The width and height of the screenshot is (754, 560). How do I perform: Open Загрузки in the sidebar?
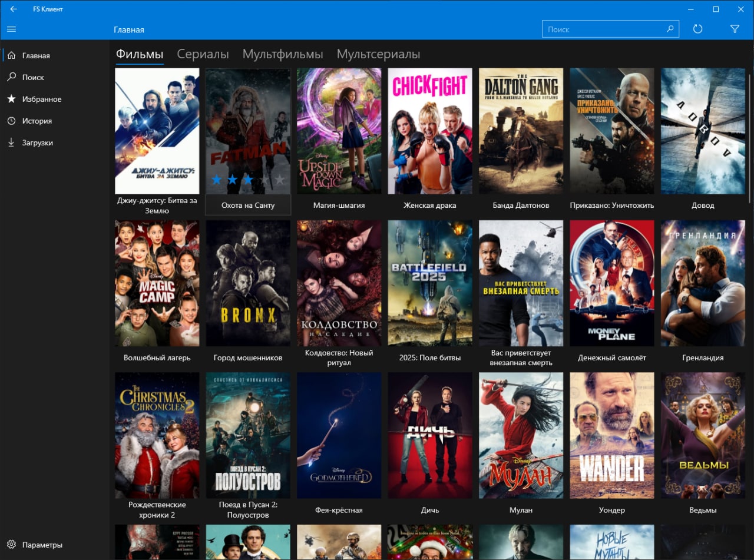(55, 143)
